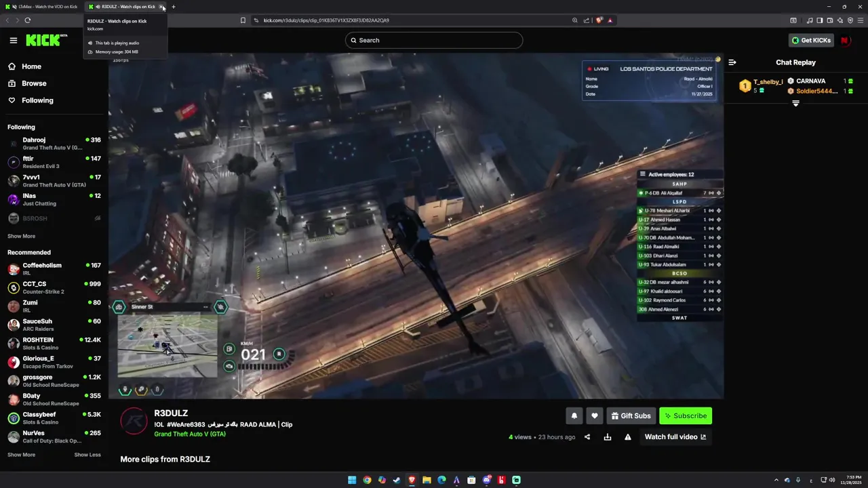Image resolution: width=868 pixels, height=488 pixels.
Task: Bookmark this page icon
Action: pyautogui.click(x=243, y=20)
